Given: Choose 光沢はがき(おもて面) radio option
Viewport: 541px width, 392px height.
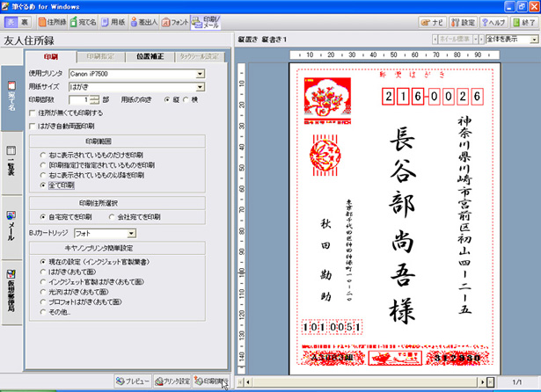Looking at the screenshot, I should click(44, 290).
